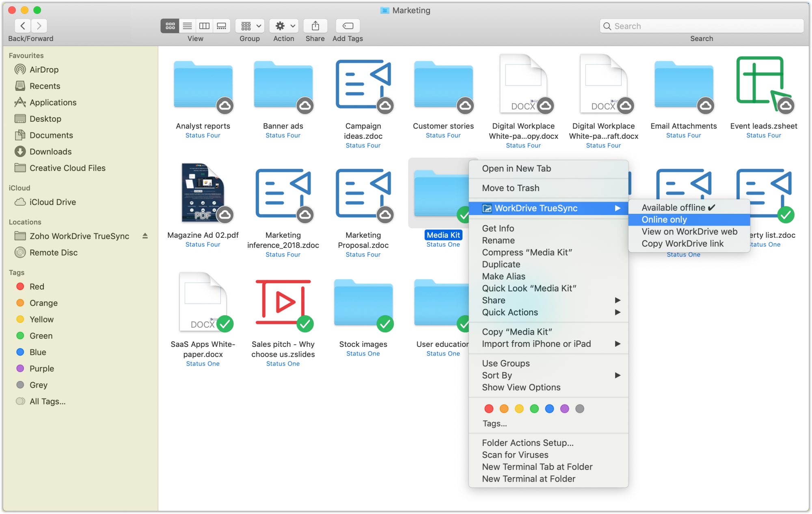Choose Get Info from the context menu
Viewport: 812px width, 514px height.
click(498, 228)
